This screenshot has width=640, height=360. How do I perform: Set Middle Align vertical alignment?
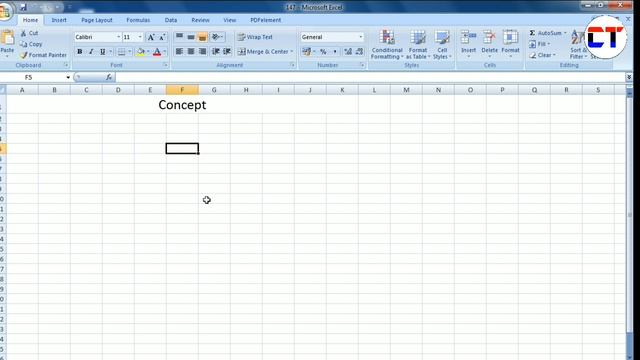[x=191, y=37]
